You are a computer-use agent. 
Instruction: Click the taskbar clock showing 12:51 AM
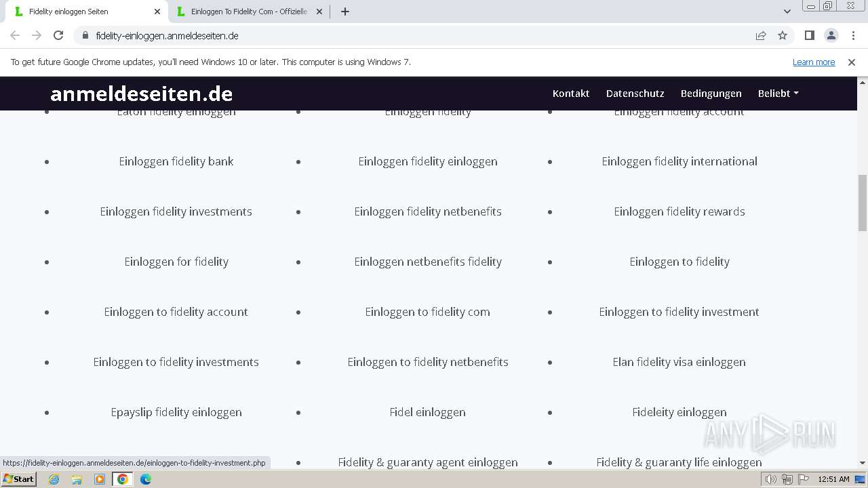(833, 479)
